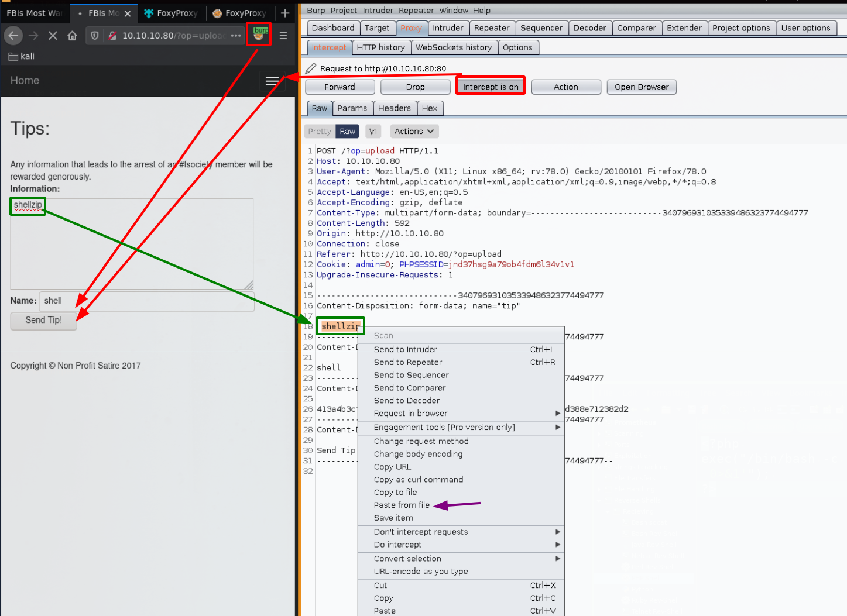Switch to the Dashboard tab
Image resolution: width=847 pixels, height=616 pixels.
coord(333,28)
